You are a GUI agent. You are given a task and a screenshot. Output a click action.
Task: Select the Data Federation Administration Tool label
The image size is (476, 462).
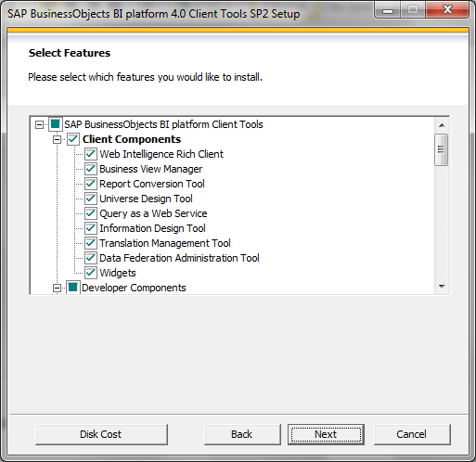(x=179, y=258)
